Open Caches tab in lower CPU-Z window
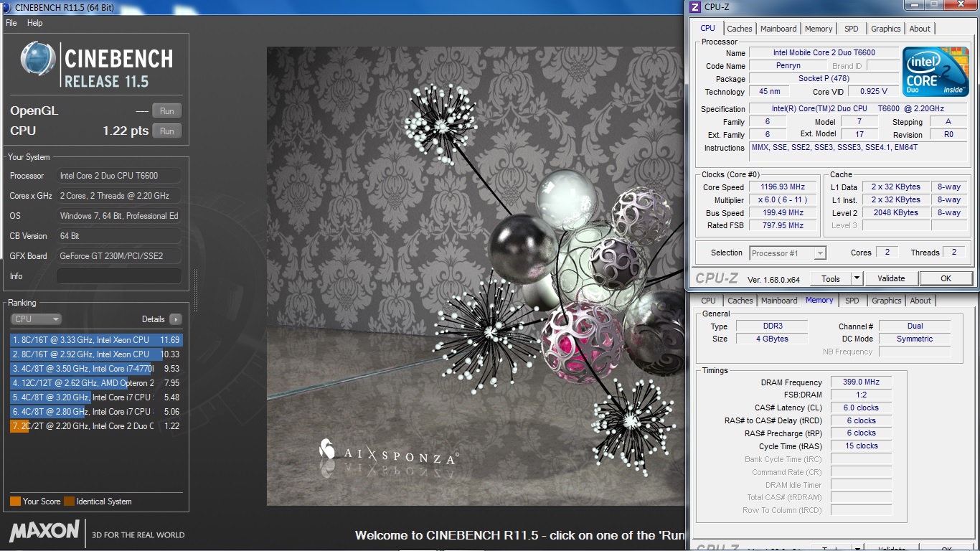The height and width of the screenshot is (551, 980). (740, 301)
